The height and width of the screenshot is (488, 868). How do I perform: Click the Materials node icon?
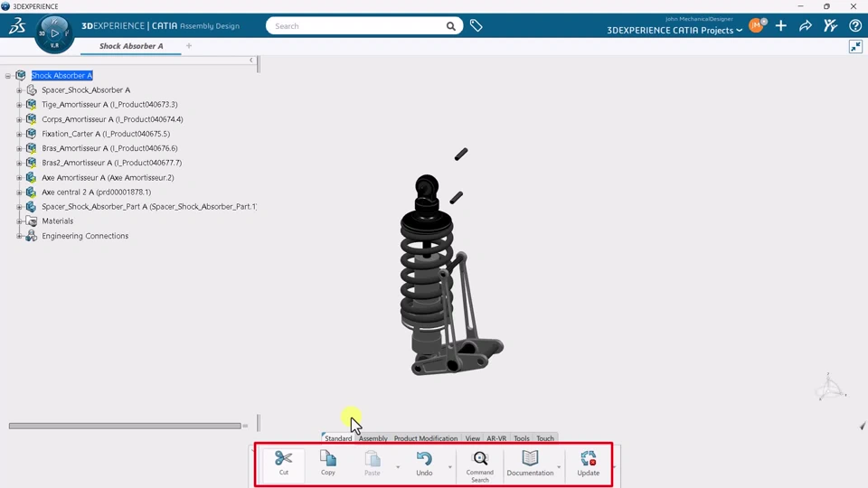tap(32, 221)
